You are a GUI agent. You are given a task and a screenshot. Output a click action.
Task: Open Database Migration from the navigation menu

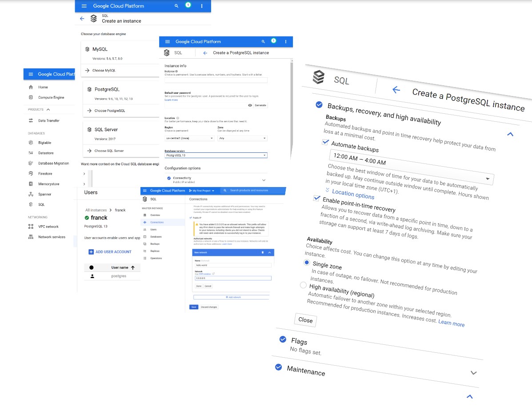(54, 164)
